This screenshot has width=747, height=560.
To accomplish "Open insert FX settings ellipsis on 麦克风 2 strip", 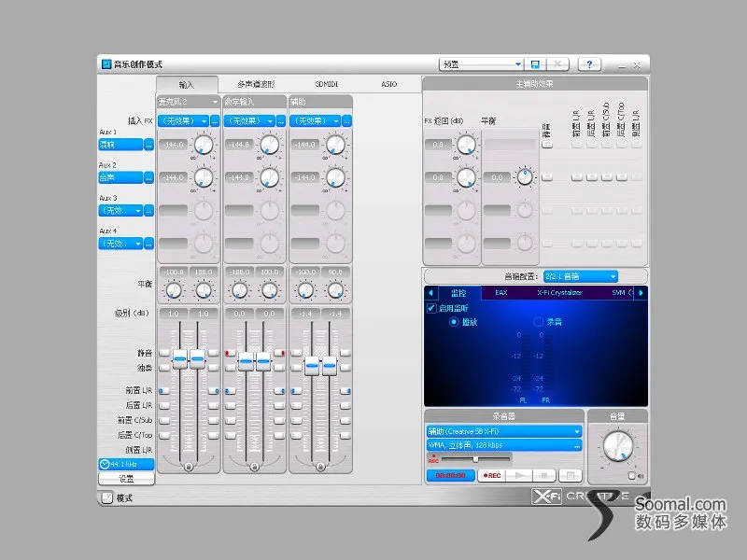I will pos(215,121).
